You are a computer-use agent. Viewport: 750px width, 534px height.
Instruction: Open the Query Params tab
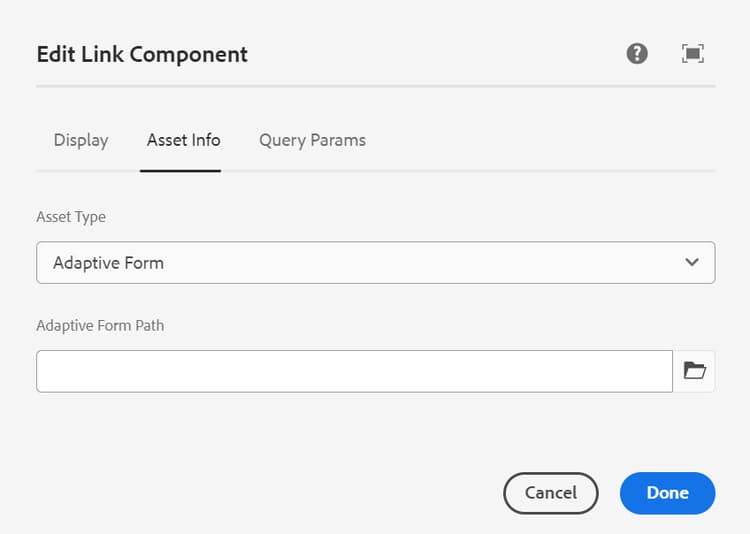click(x=312, y=140)
